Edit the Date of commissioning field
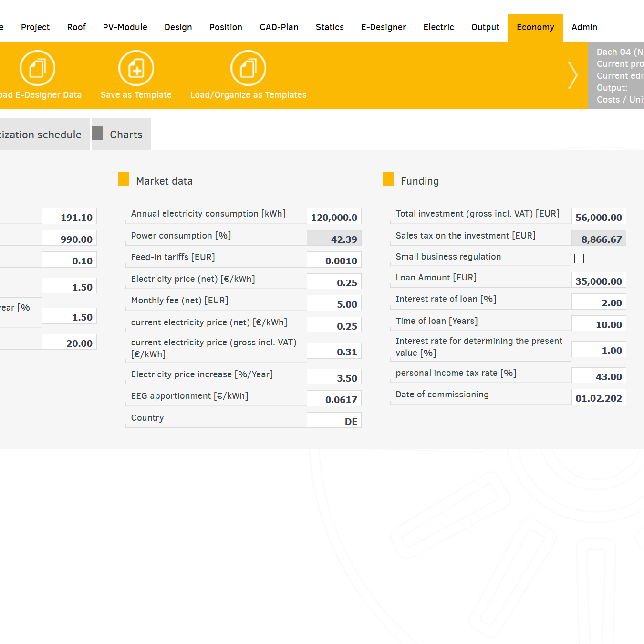Screen dimensions: 644x644 click(x=598, y=398)
